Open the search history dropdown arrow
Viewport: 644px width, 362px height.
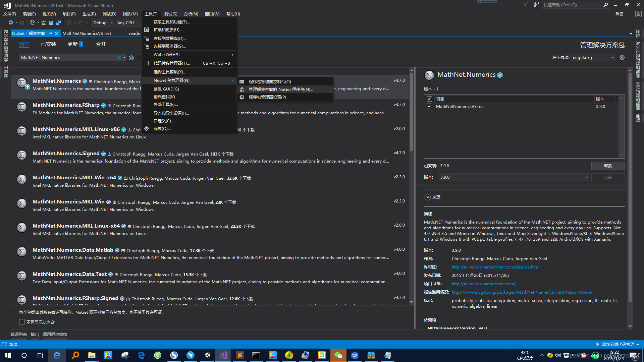click(124, 58)
